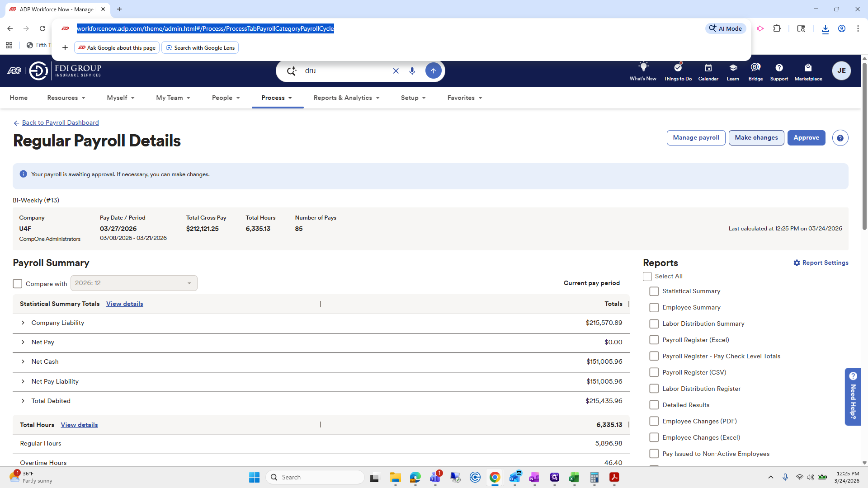Click the Need Help side tab

coord(853,396)
